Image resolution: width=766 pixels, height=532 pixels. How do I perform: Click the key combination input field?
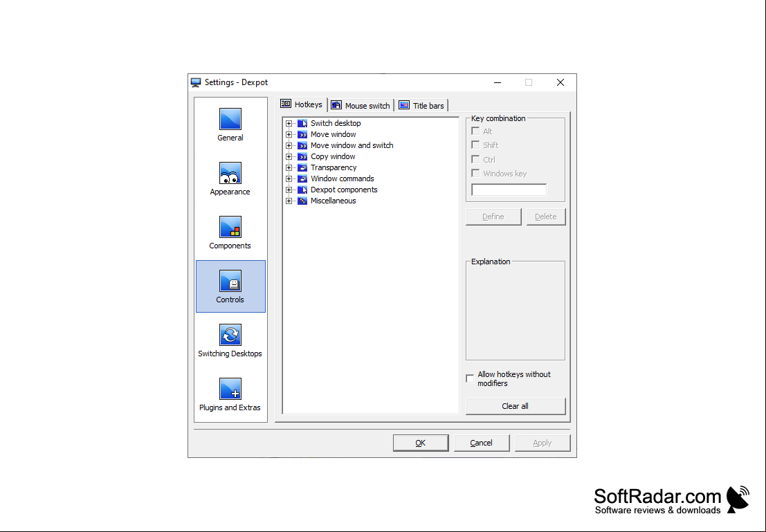pyautogui.click(x=509, y=190)
